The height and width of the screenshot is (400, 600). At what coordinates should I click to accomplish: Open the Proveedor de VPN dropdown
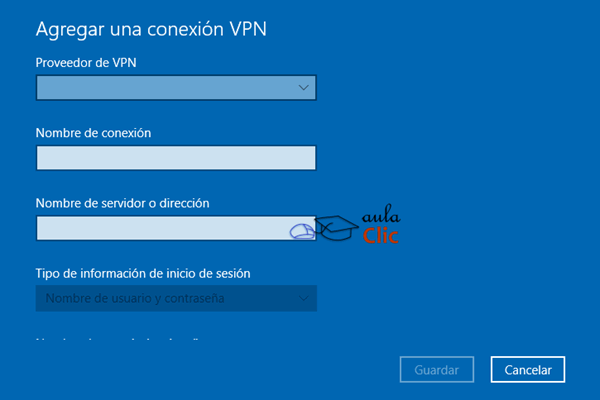(176, 88)
